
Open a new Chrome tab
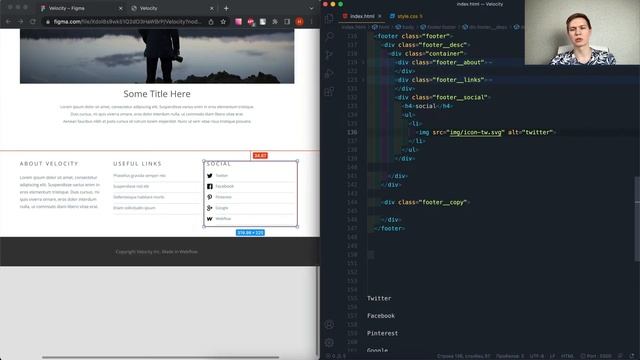coord(226,8)
